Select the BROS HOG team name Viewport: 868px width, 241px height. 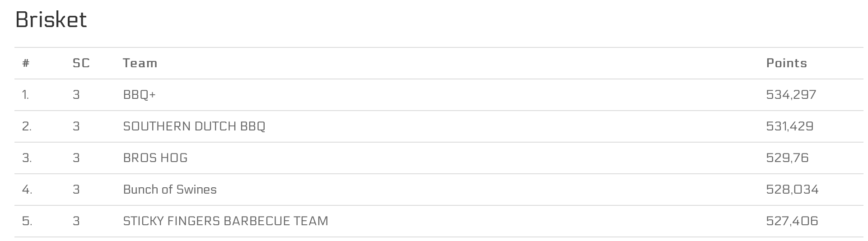point(155,158)
